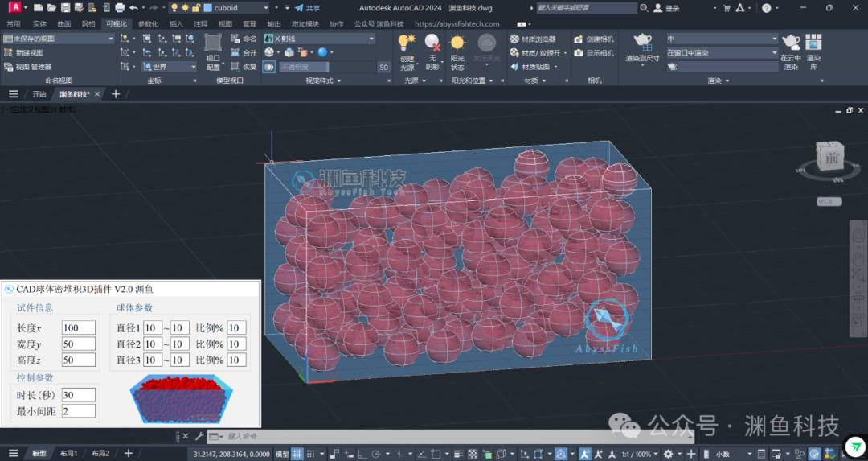Toggle polar tracking in the status bar

376,454
